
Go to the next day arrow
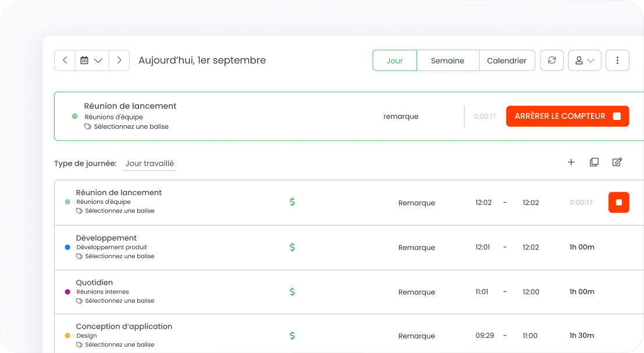tap(119, 61)
